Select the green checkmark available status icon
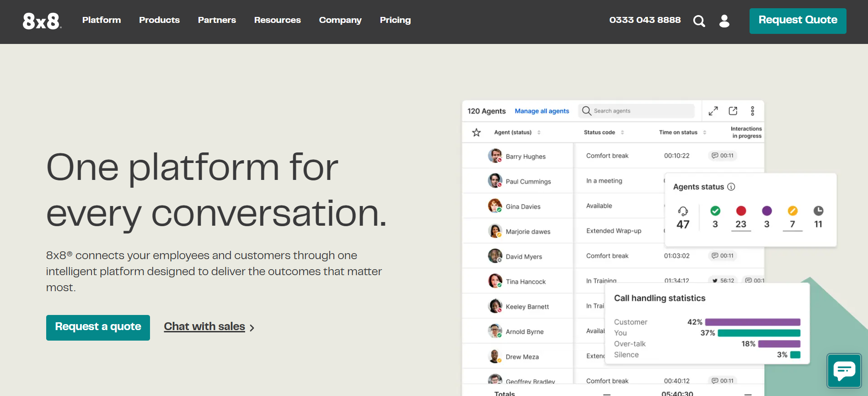The width and height of the screenshot is (868, 396). (x=715, y=211)
